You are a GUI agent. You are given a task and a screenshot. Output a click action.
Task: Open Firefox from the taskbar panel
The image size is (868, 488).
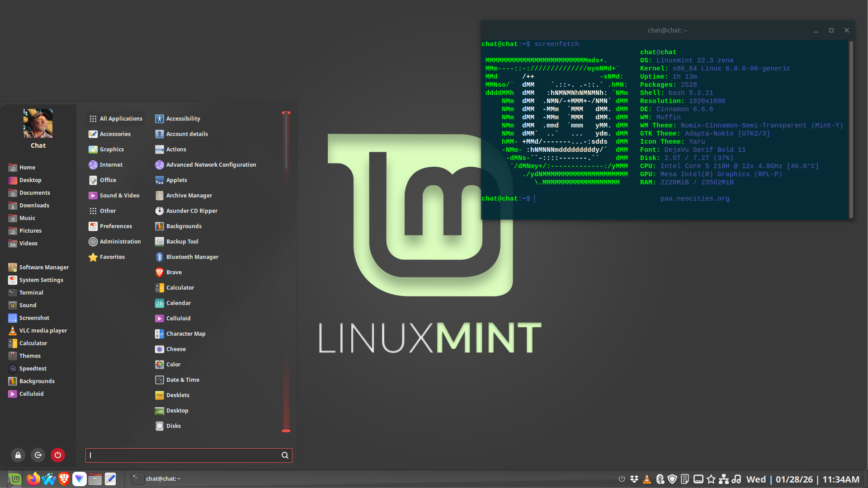33,479
